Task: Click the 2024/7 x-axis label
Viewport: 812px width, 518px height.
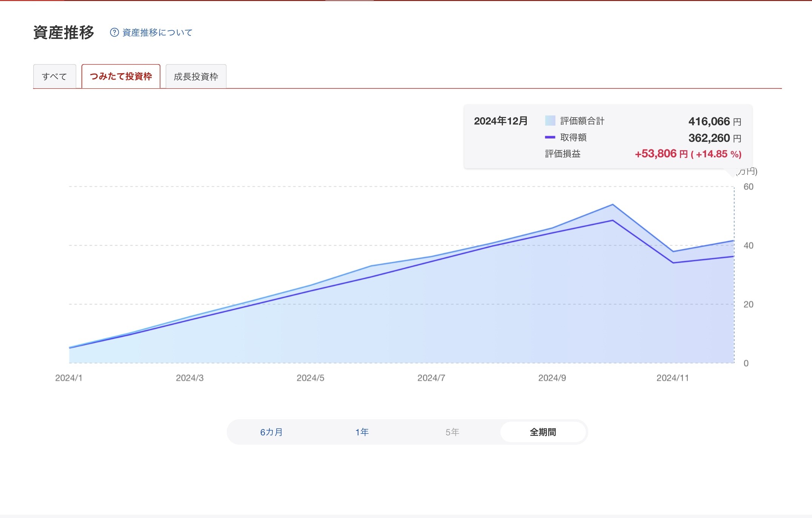Action: (x=431, y=378)
